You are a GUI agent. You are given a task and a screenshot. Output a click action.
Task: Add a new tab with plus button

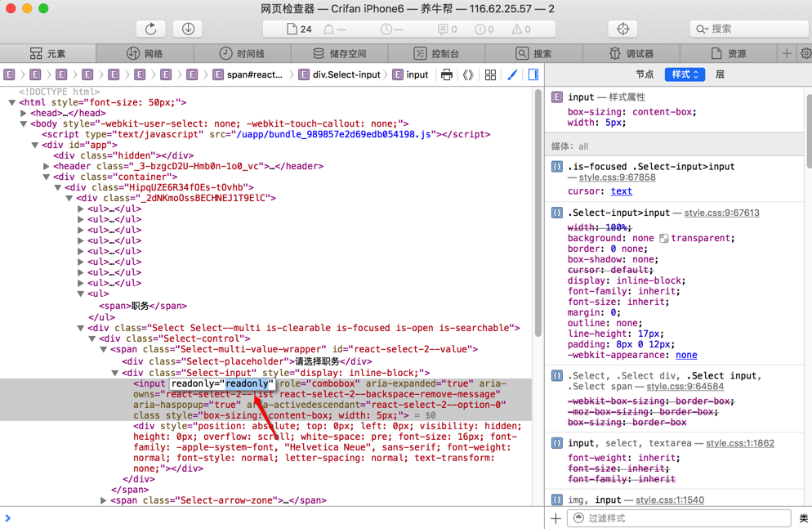pyautogui.click(x=787, y=53)
